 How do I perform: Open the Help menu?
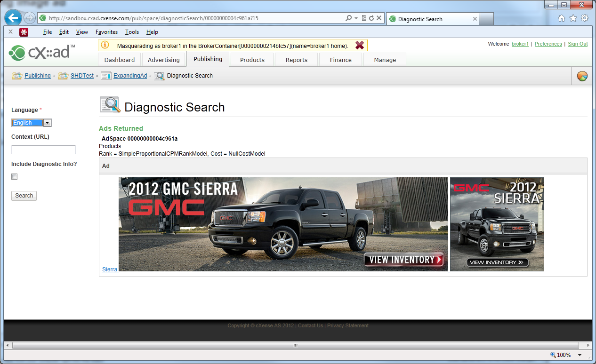point(152,32)
